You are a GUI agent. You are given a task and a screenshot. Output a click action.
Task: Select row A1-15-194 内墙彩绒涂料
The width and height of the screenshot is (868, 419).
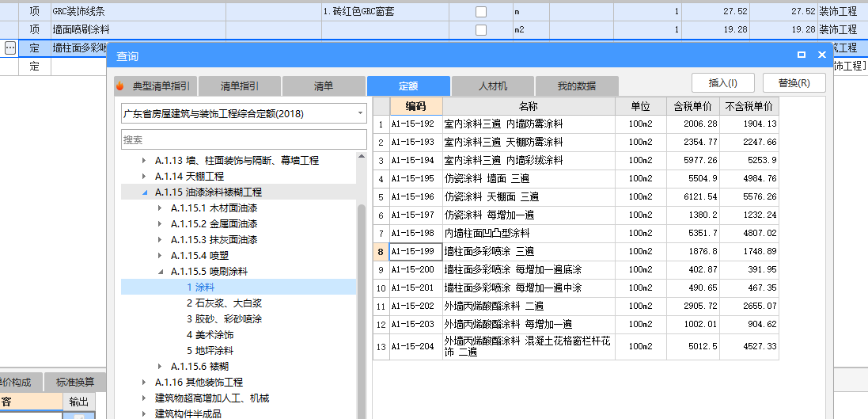(576, 161)
